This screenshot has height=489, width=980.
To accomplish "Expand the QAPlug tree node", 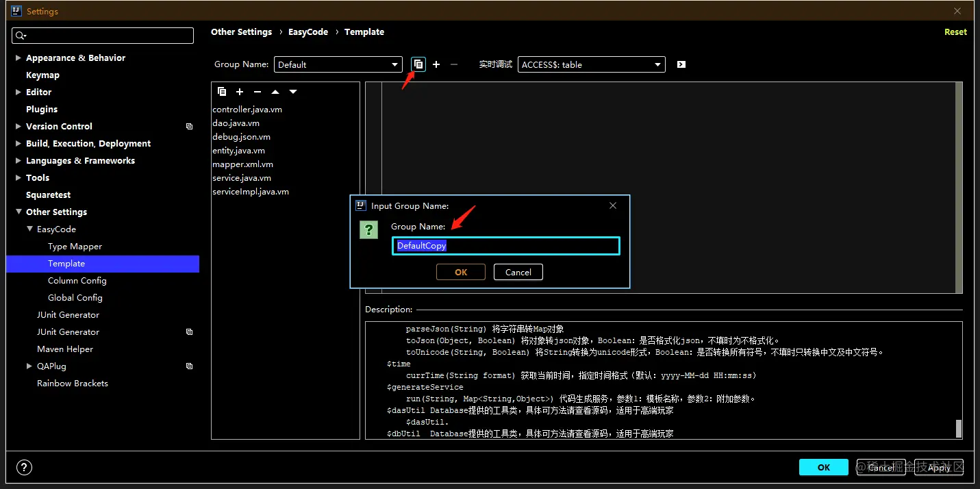I will [x=29, y=366].
